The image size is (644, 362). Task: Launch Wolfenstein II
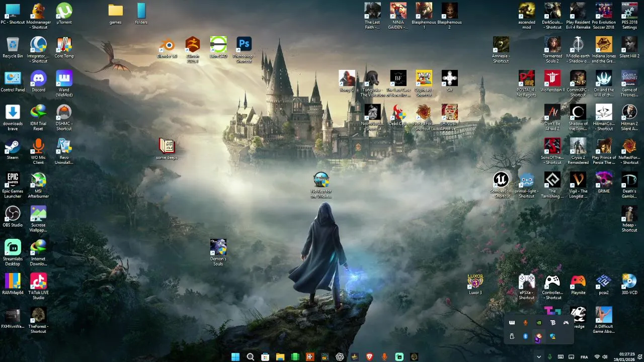click(x=552, y=81)
